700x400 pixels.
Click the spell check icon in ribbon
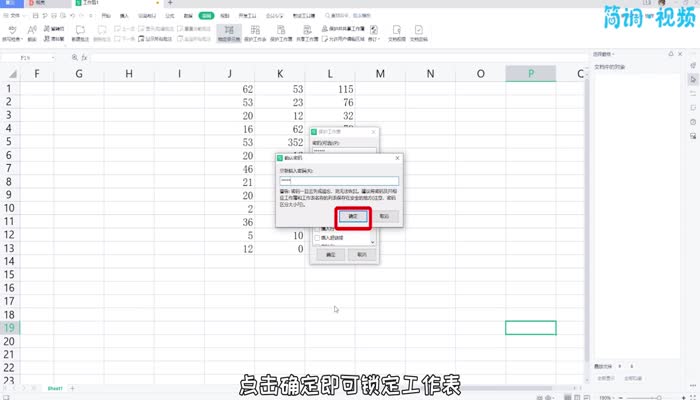point(16,31)
